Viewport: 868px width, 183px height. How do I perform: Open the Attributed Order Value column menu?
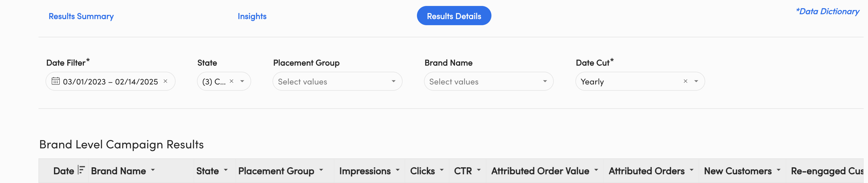pos(597,170)
